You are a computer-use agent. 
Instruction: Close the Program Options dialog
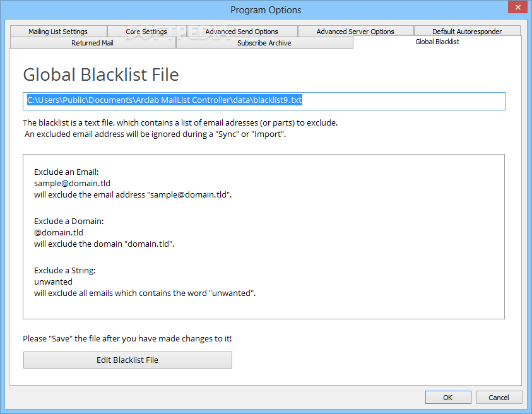click(x=517, y=7)
